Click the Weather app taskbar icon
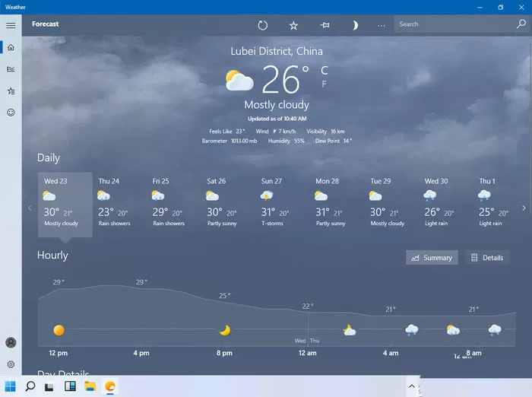 coord(110,386)
